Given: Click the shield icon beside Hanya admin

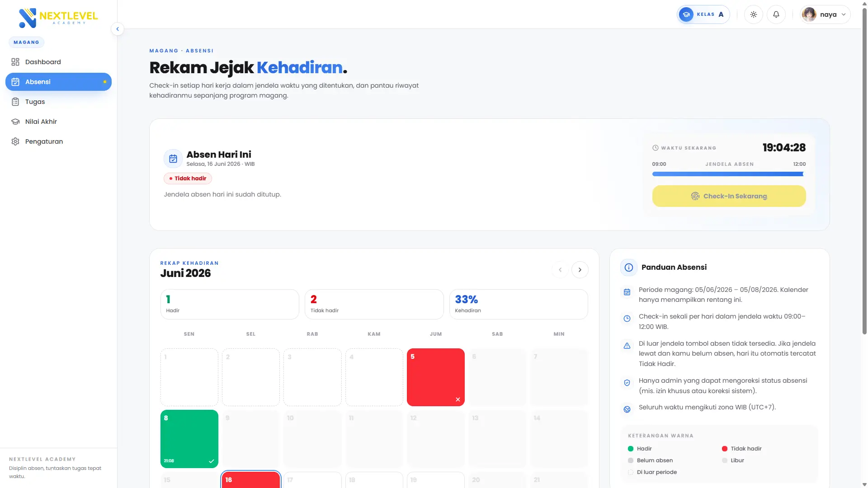Looking at the screenshot, I should pos(627,383).
